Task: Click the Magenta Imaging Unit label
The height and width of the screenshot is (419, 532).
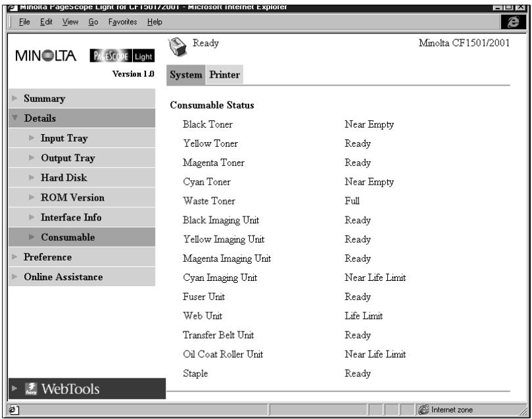Action: [227, 259]
